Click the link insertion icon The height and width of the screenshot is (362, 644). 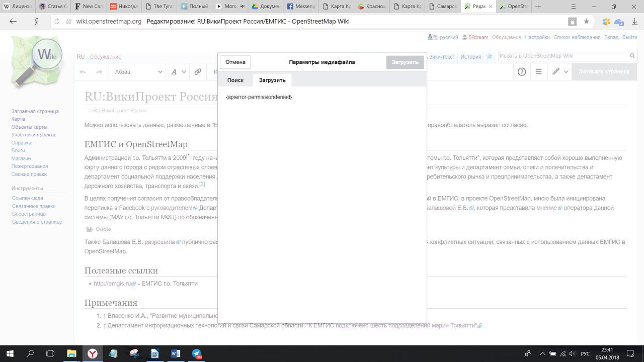click(x=198, y=72)
